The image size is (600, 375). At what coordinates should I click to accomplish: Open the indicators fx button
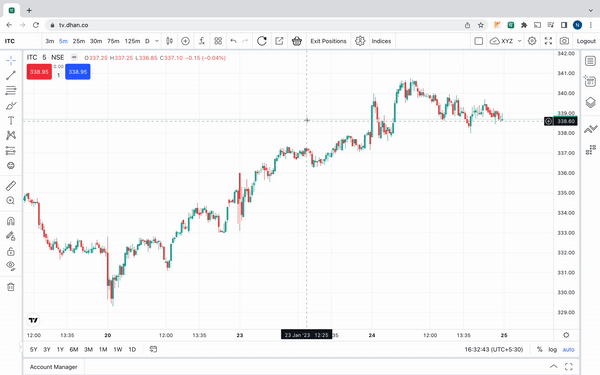click(x=202, y=41)
